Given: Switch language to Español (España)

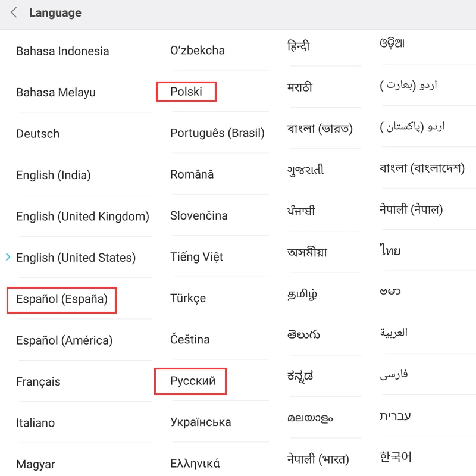Looking at the screenshot, I should [x=62, y=299].
